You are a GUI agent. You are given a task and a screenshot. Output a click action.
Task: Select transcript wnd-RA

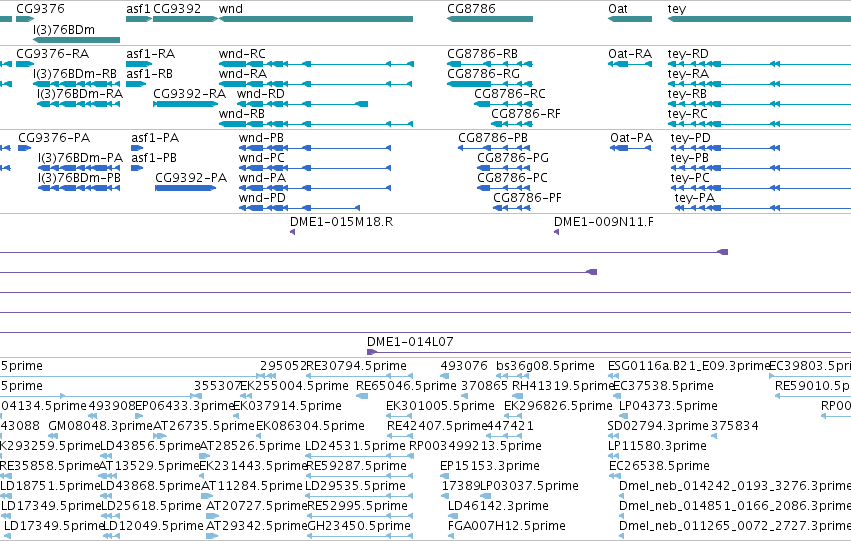(x=243, y=74)
